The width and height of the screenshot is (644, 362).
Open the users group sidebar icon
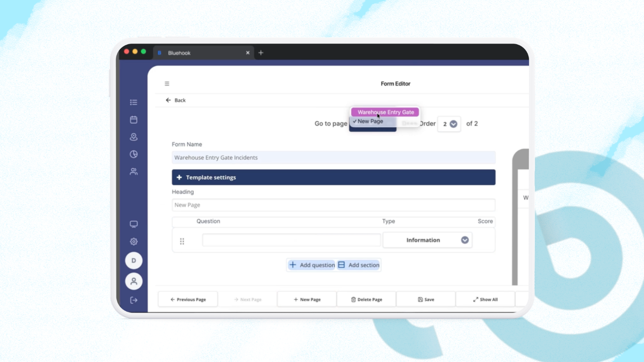click(133, 172)
